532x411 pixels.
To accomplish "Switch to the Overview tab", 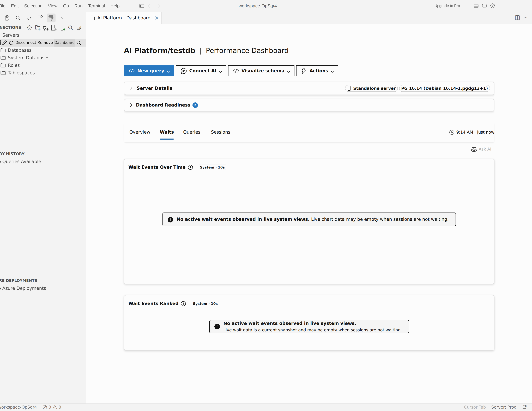I will click(x=140, y=132).
